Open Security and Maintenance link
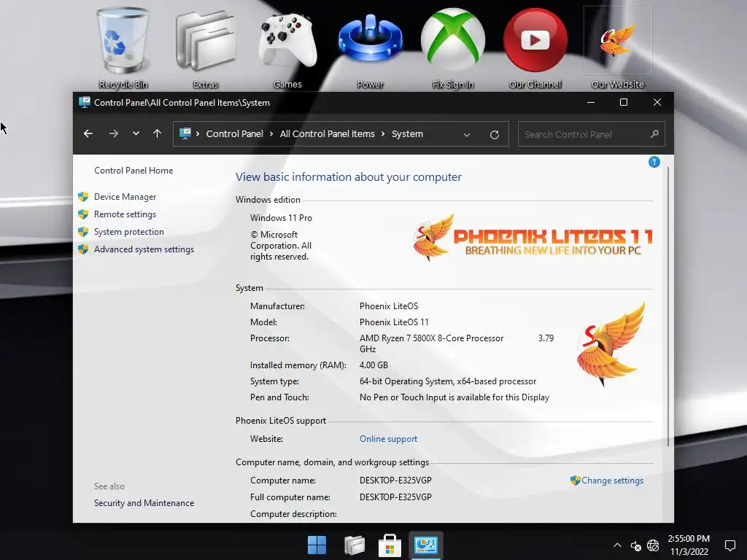Screen dimensions: 747x560 tap(144, 503)
